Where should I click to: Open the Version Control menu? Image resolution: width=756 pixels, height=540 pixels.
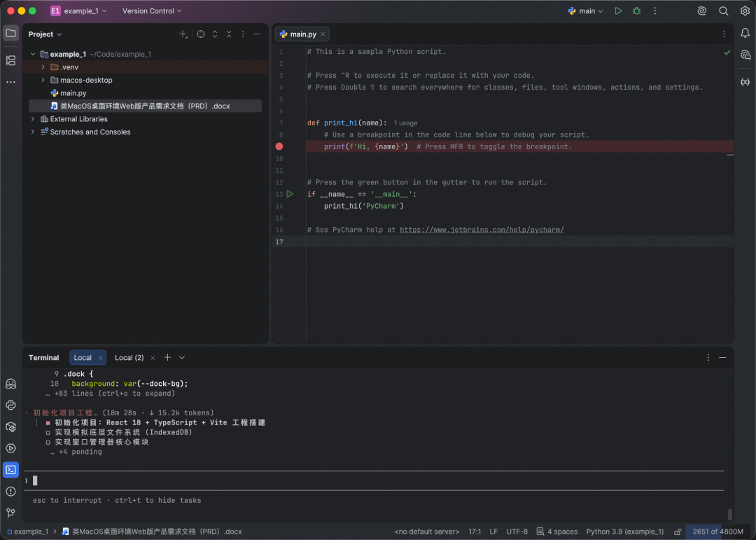tap(151, 11)
